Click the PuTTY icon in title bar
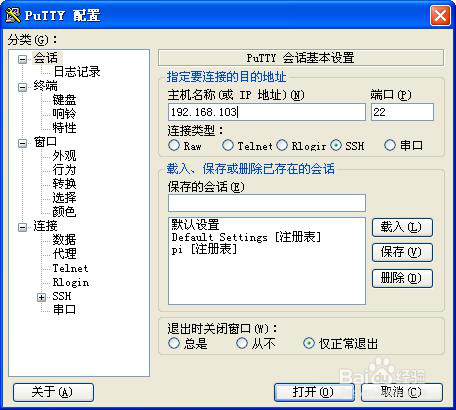Screen dimensions: 456x410 click(13, 15)
